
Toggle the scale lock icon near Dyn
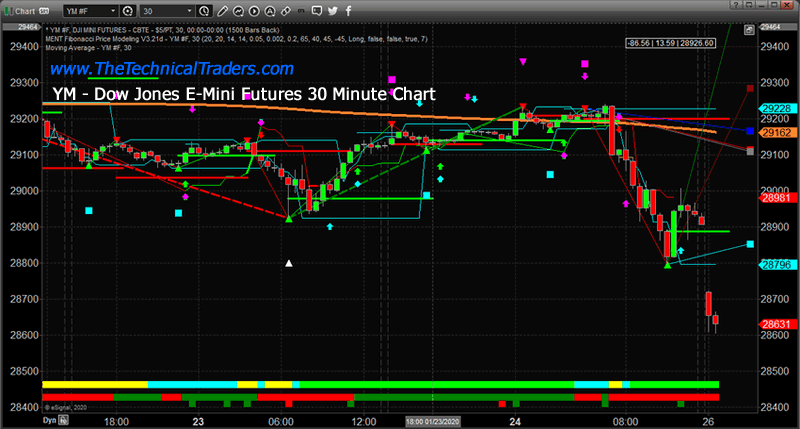(x=64, y=420)
